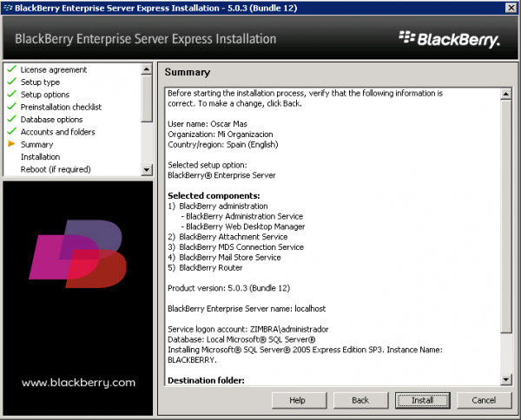Click the green check beside Accounts and folders

(x=11, y=131)
